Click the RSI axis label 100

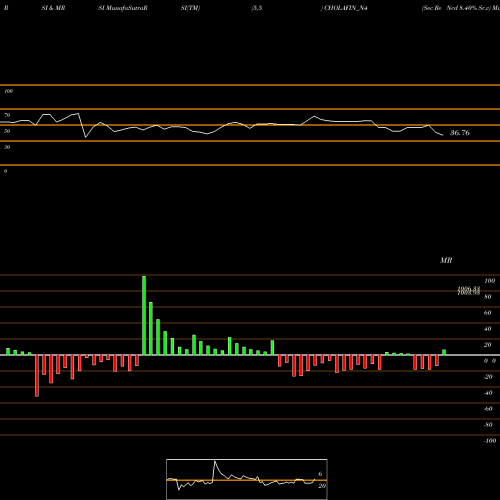click(x=8, y=91)
